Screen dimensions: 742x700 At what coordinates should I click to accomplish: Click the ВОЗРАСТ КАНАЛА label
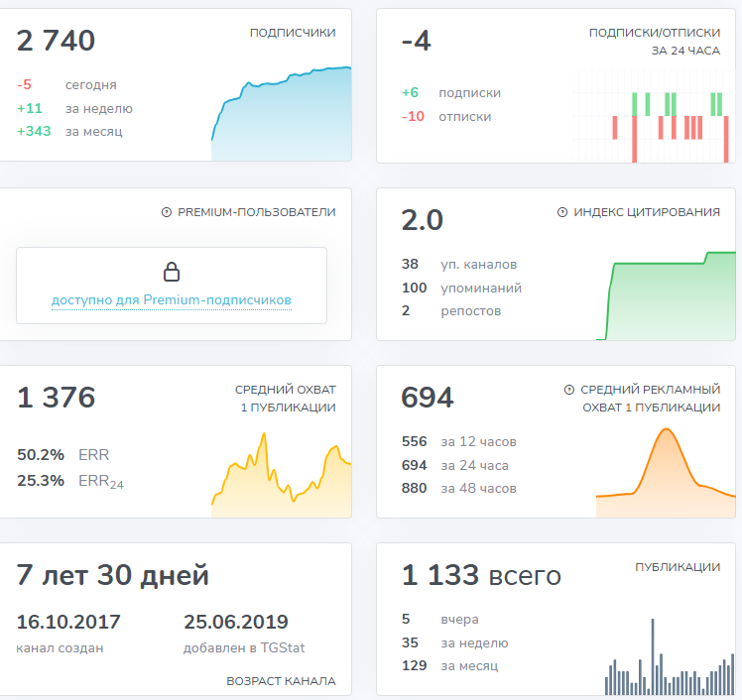(x=281, y=681)
